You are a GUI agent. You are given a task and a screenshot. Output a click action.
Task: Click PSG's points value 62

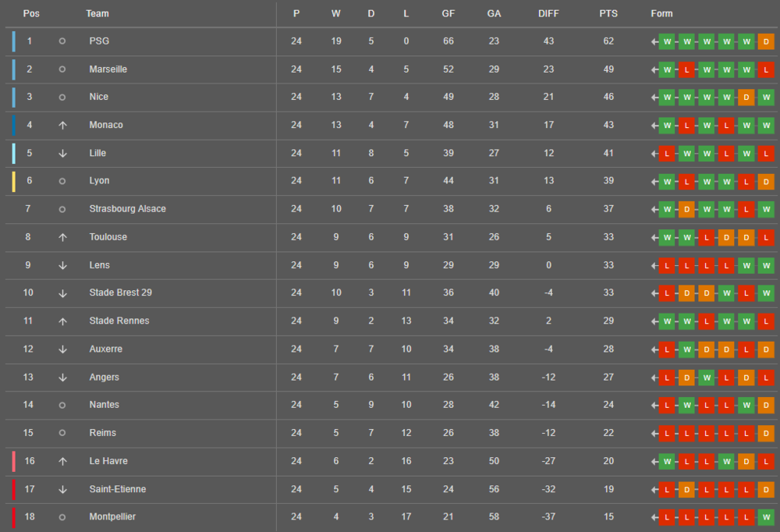[x=608, y=41]
